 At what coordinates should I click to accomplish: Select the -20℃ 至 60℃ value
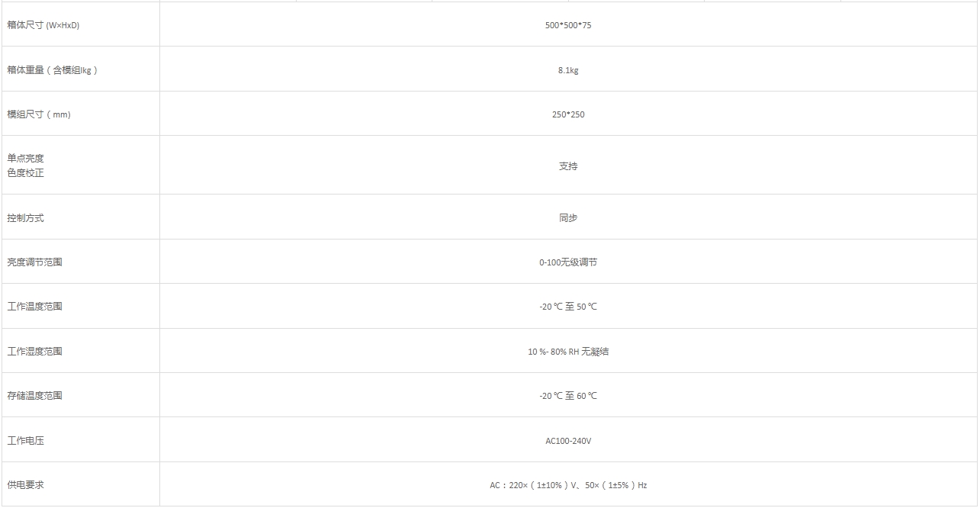point(568,396)
